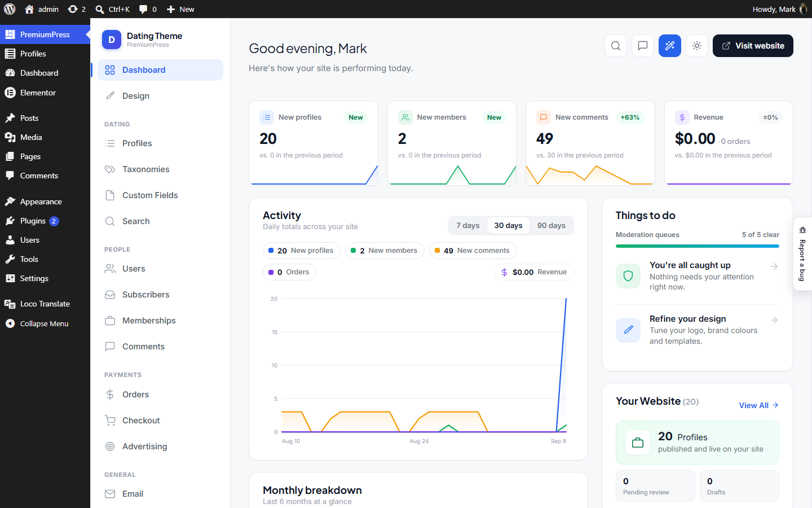This screenshot has width=812, height=508.
Task: Toggle the $0.00 Revenue series chip
Action: click(534, 272)
